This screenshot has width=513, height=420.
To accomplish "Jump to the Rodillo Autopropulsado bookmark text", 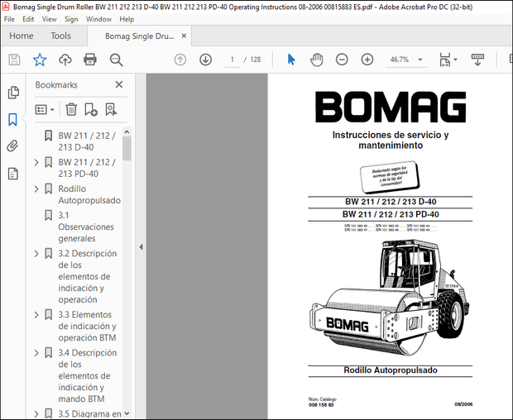I will coord(89,194).
